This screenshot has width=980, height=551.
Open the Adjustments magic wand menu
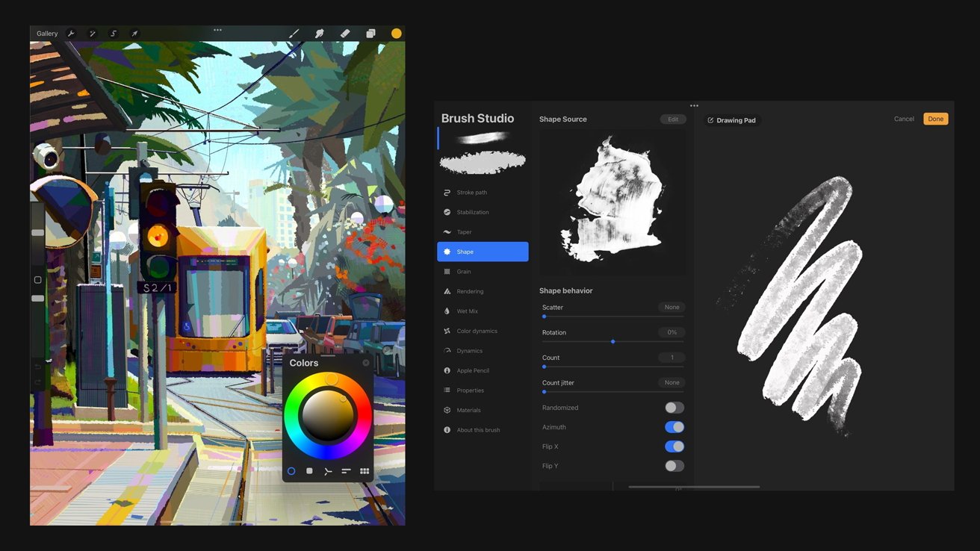tap(93, 34)
